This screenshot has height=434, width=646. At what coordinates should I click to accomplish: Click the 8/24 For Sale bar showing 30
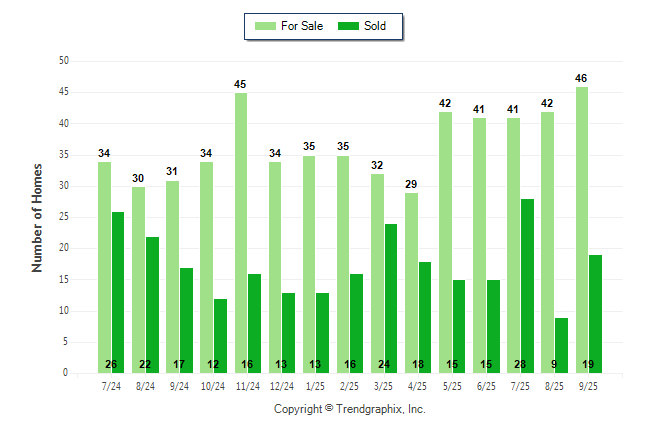point(138,279)
